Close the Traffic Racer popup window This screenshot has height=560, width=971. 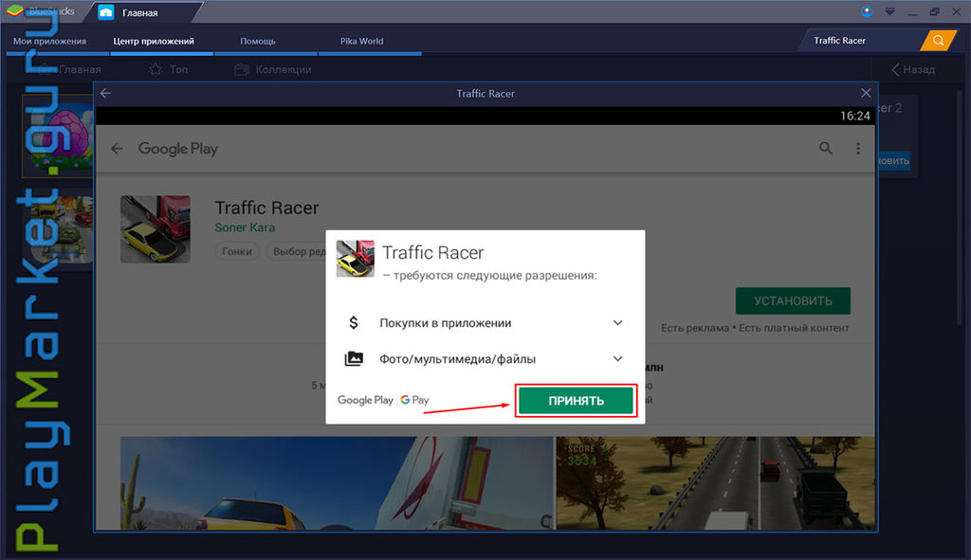(866, 93)
